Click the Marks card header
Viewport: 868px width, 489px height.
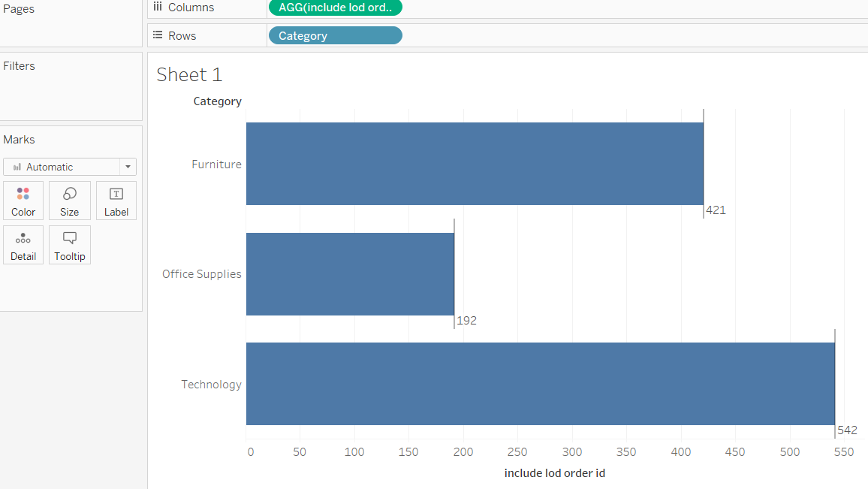(19, 140)
